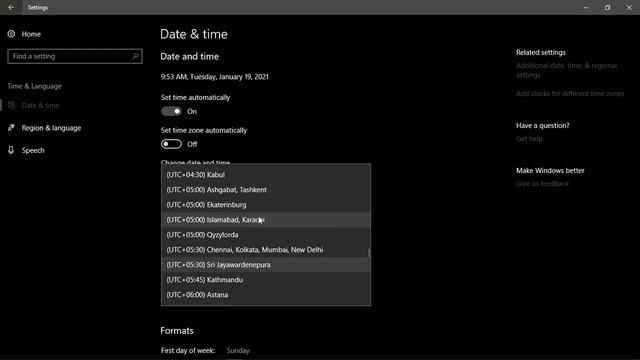Choose (UTC+05:45) Kathmandu time zone
Viewport: 640px width, 360px height.
click(x=266, y=280)
